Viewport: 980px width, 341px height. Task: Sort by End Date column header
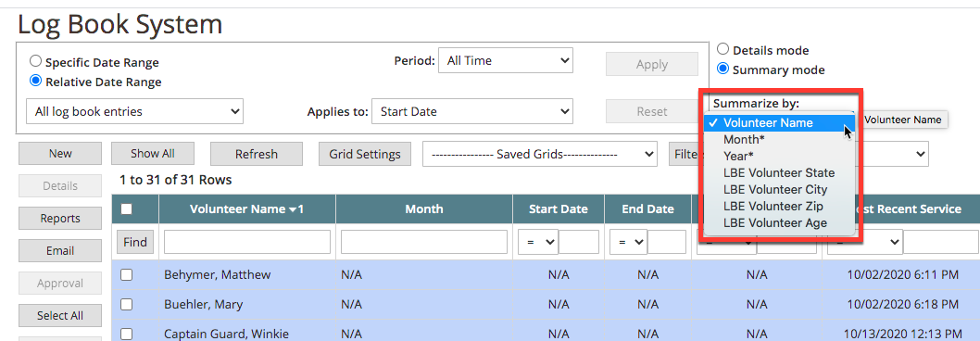coord(647,209)
